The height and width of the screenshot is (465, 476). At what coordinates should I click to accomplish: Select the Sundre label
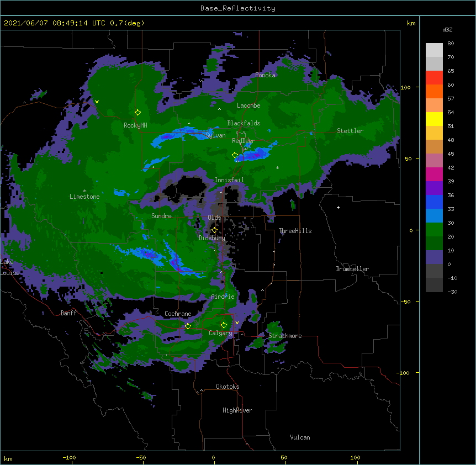coord(161,216)
